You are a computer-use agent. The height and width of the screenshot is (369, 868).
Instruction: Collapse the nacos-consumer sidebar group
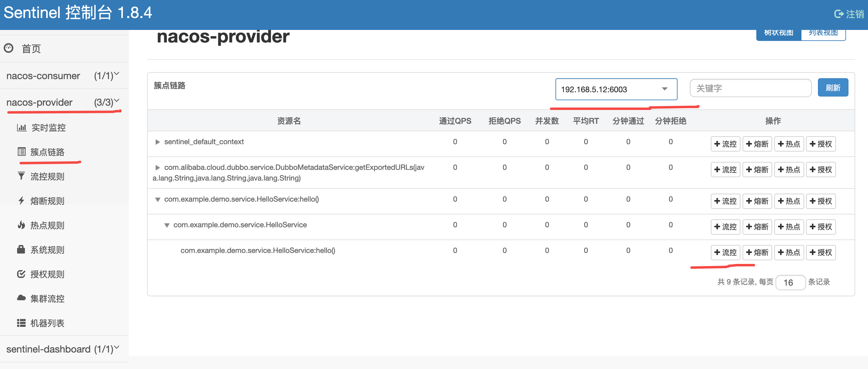pyautogui.click(x=117, y=74)
